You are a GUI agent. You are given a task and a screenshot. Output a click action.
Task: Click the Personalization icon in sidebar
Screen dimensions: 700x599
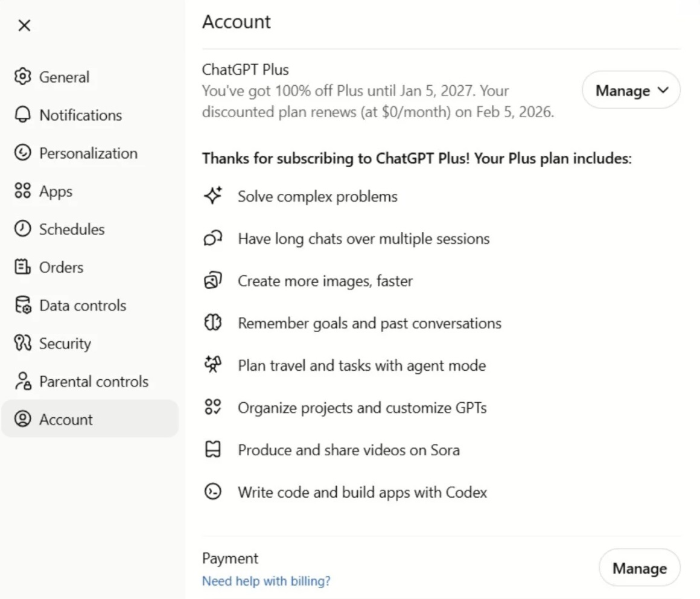click(22, 153)
